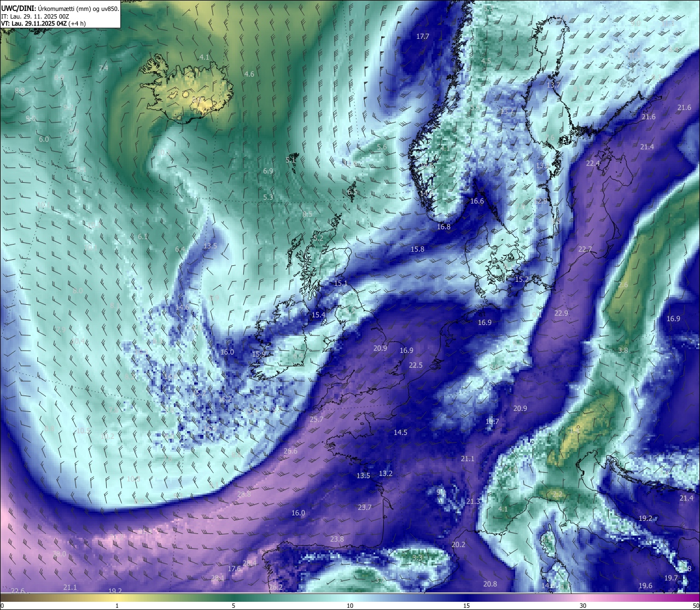This screenshot has height=610, width=700.
Task: Click the 28.8 value label
Action: (x=244, y=495)
